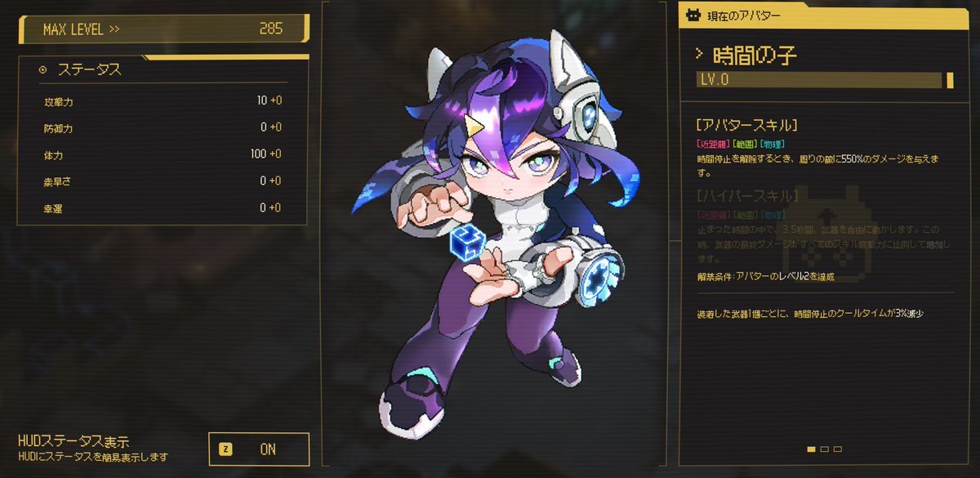Click the arrows next to MAX LEVEL
Image resolution: width=980 pixels, height=478 pixels.
(x=114, y=29)
